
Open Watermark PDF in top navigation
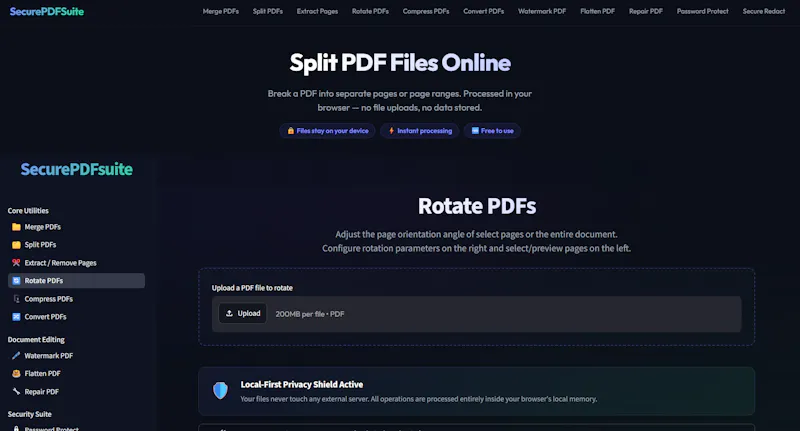pos(542,11)
